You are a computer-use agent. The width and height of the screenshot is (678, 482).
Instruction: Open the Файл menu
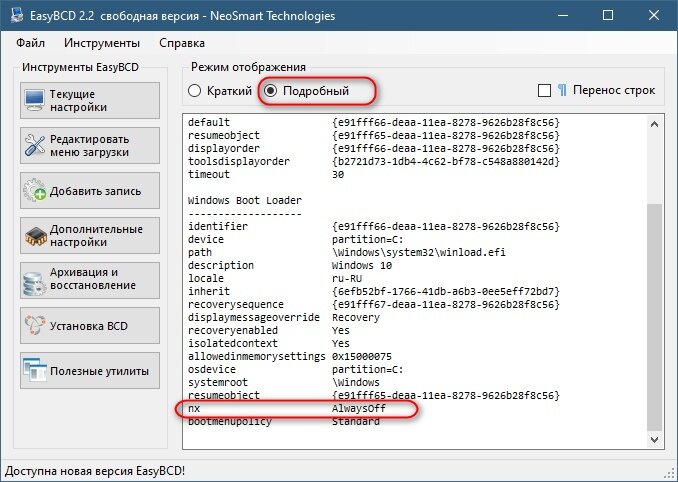(x=30, y=43)
